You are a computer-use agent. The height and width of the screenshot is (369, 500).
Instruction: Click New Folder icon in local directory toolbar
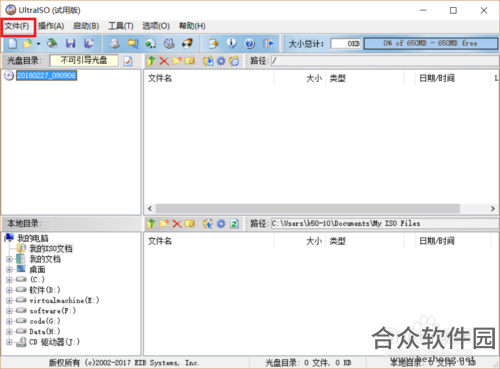click(164, 223)
